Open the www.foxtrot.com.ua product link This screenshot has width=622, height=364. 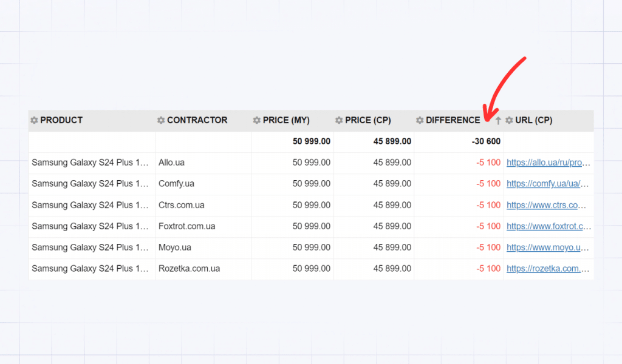pyautogui.click(x=548, y=226)
